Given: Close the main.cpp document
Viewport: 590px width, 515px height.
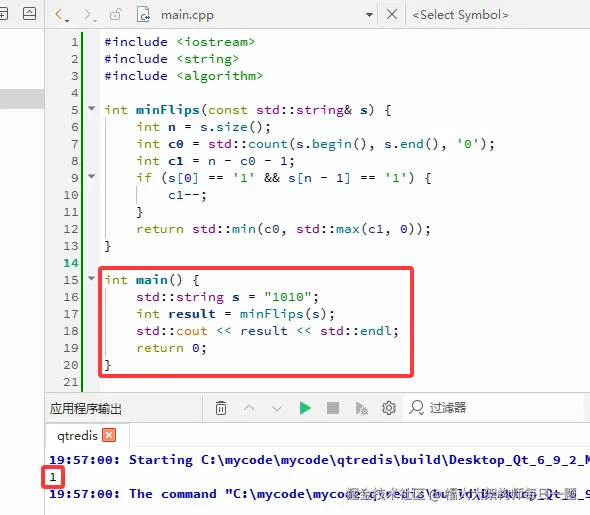Looking at the screenshot, I should click(x=392, y=15).
